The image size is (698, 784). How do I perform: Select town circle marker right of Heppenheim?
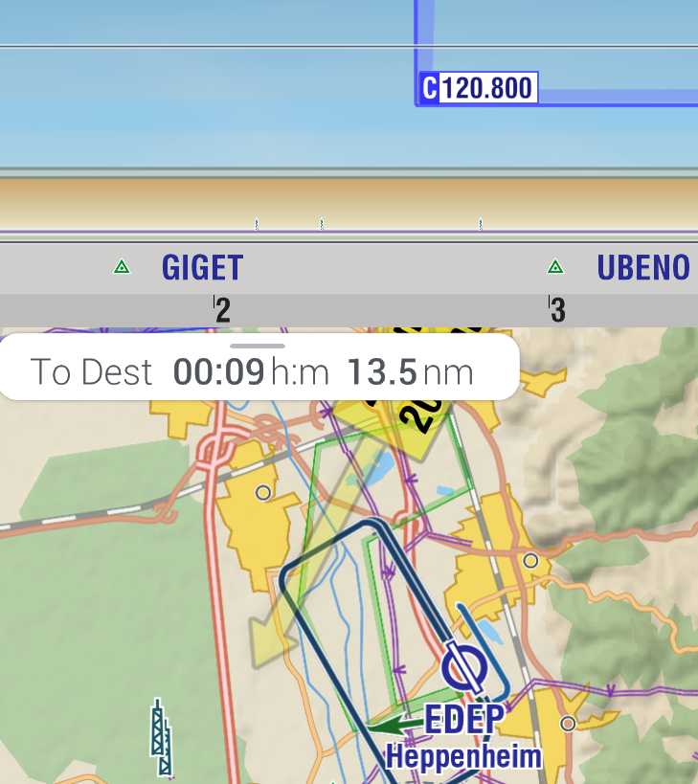(569, 724)
